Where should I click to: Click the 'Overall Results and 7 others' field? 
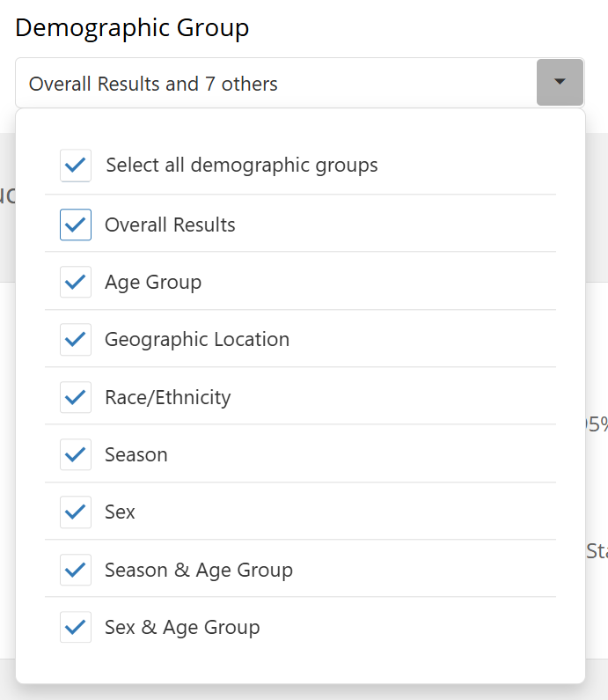click(300, 83)
